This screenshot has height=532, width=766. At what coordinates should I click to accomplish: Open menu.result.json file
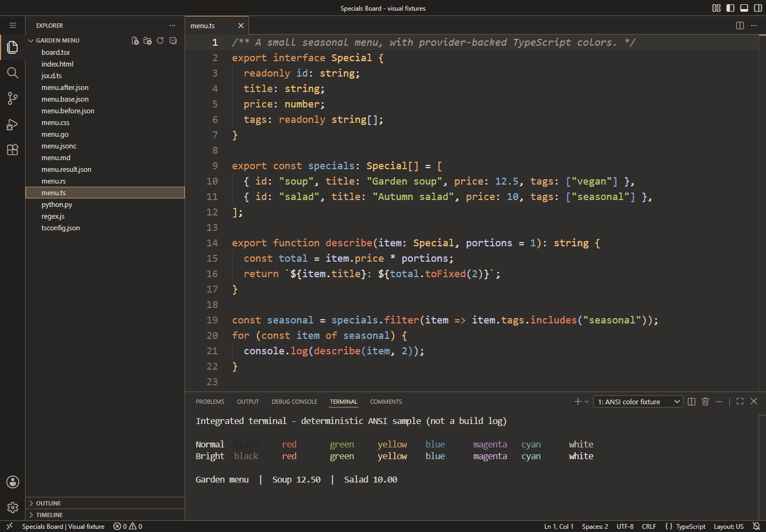click(x=105, y=169)
